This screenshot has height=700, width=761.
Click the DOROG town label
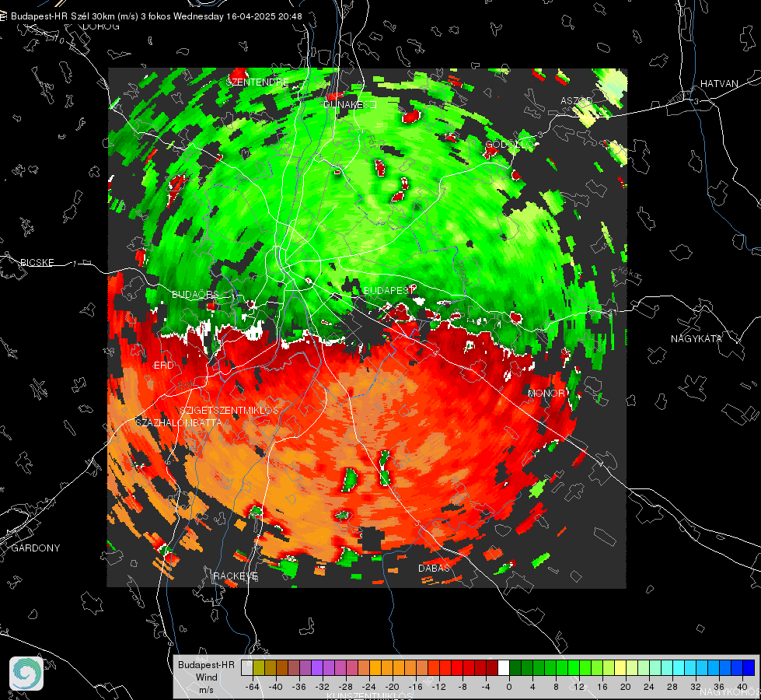point(101,26)
